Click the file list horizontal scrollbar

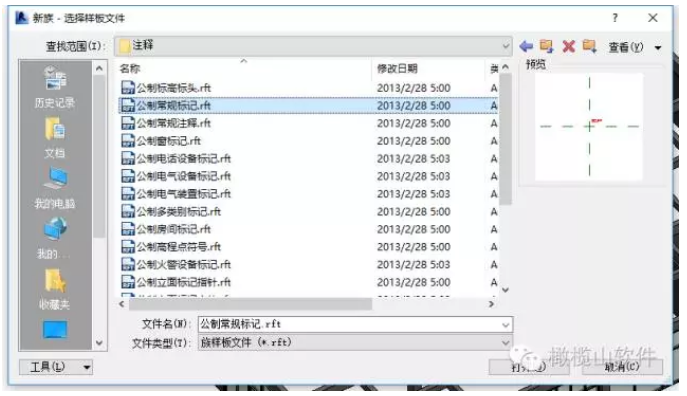[x=251, y=304]
